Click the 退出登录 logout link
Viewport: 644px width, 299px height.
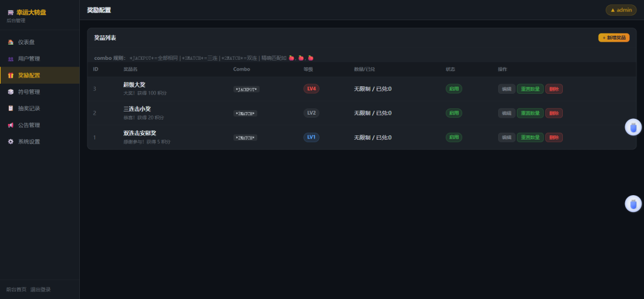(40, 290)
